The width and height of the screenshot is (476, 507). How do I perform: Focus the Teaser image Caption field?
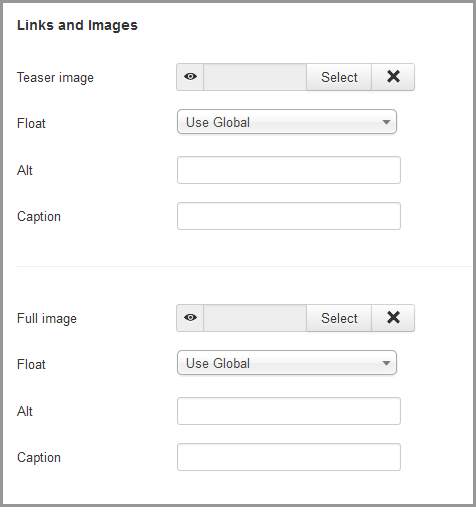289,216
